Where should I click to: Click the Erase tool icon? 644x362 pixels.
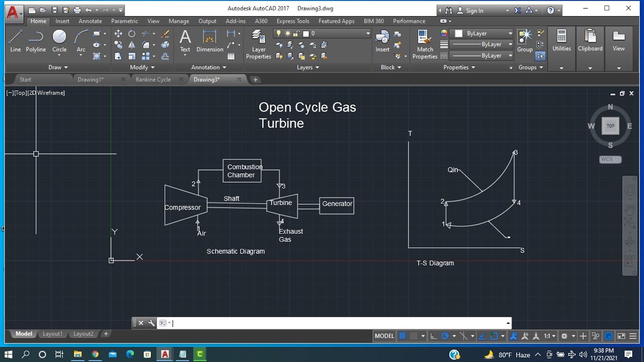(165, 34)
